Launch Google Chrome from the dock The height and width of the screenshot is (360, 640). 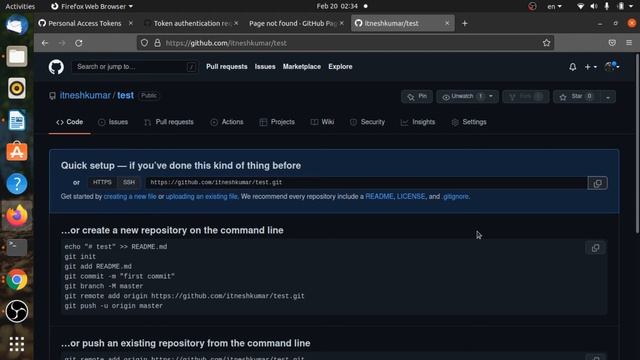[17, 279]
